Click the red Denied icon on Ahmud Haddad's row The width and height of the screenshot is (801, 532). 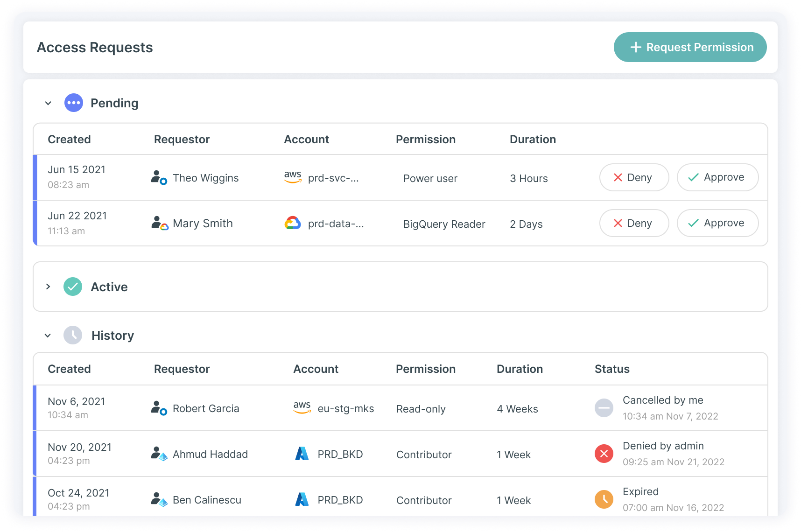click(604, 453)
